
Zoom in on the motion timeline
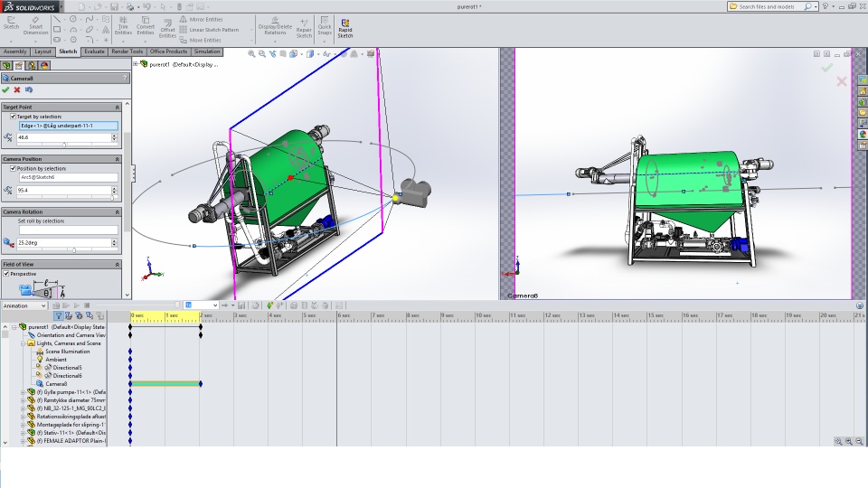[849, 441]
